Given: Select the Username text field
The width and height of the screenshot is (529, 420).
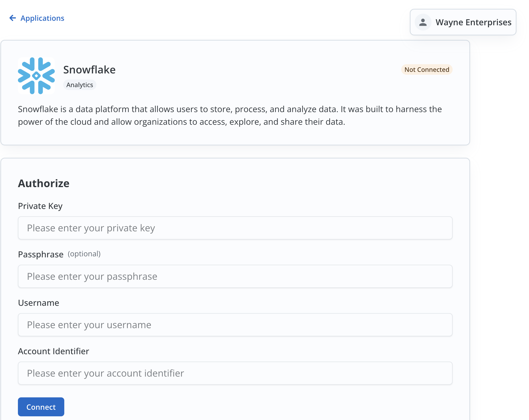Looking at the screenshot, I should pos(235,325).
